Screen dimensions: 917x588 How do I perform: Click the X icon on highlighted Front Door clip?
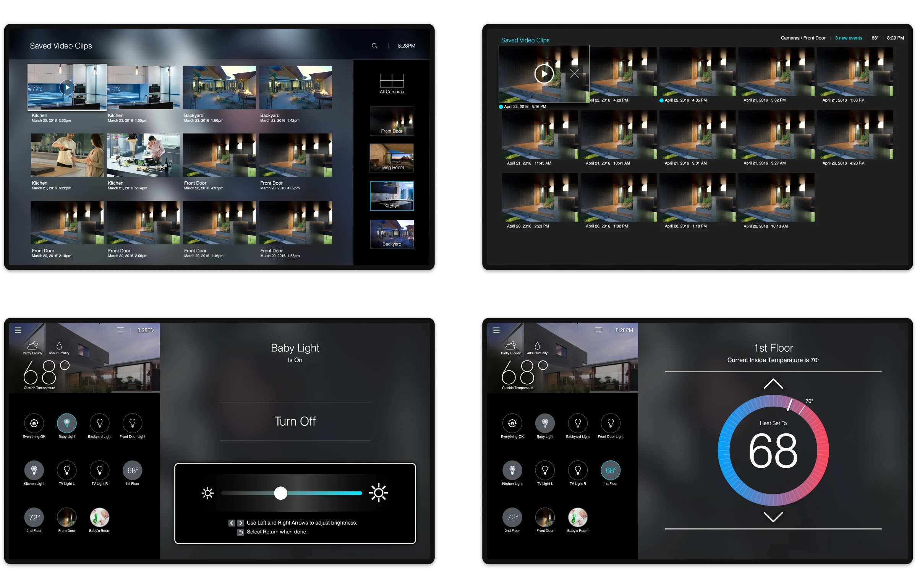coord(574,74)
